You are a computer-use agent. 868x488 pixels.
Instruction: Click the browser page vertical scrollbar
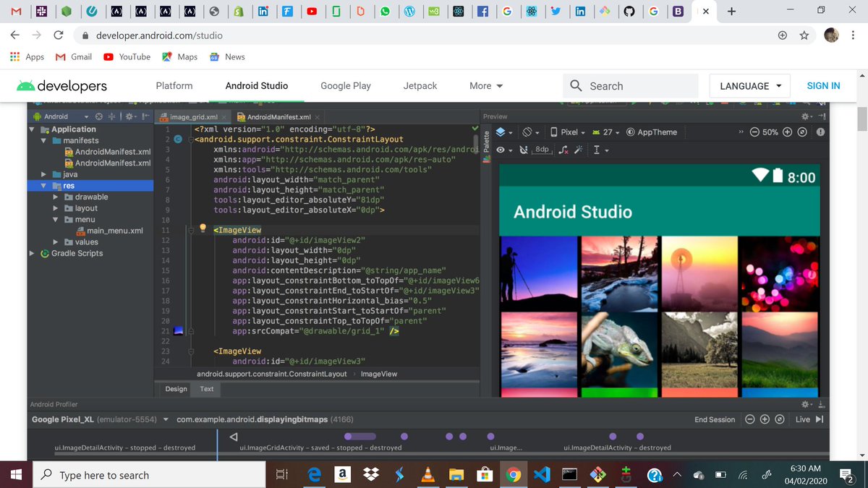pos(861,119)
